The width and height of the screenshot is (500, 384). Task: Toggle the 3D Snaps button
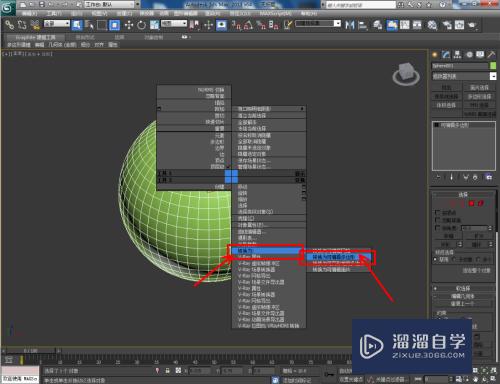point(236,25)
